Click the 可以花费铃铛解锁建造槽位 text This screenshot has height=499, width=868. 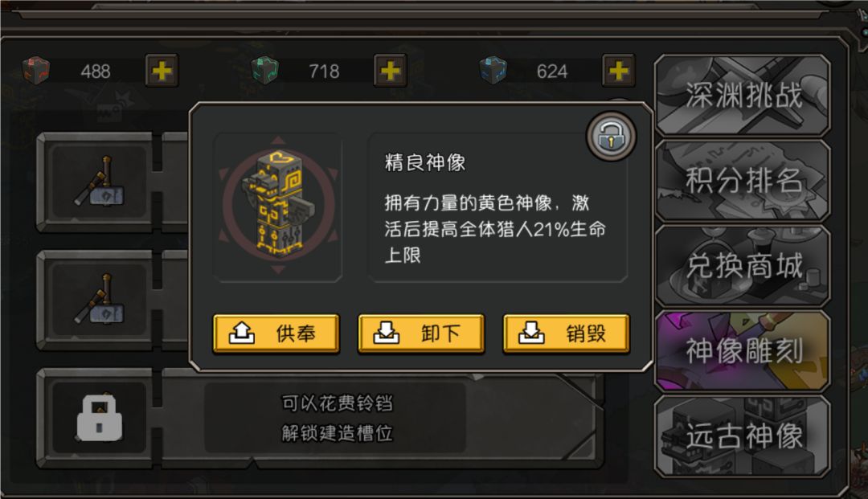tap(337, 418)
